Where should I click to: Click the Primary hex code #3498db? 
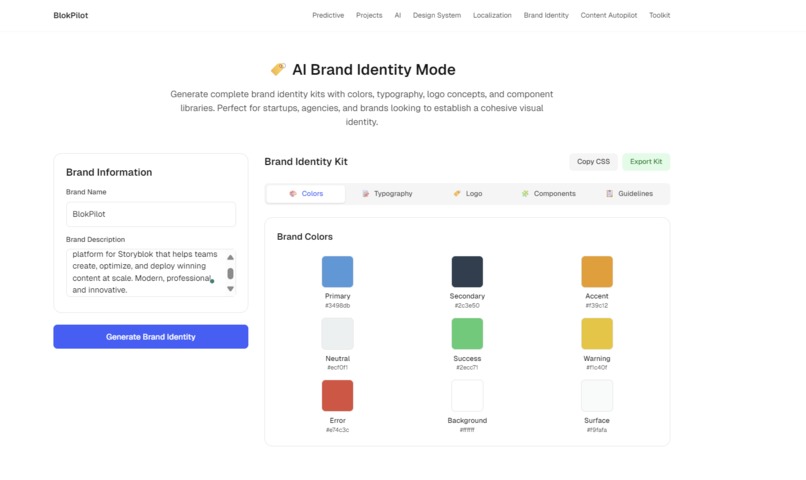coord(337,306)
